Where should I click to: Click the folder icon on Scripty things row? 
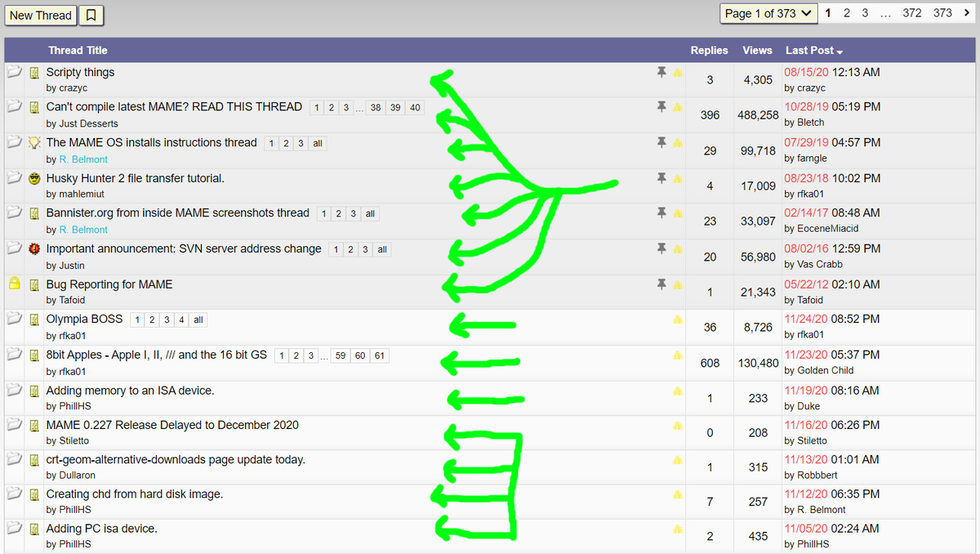click(x=13, y=73)
